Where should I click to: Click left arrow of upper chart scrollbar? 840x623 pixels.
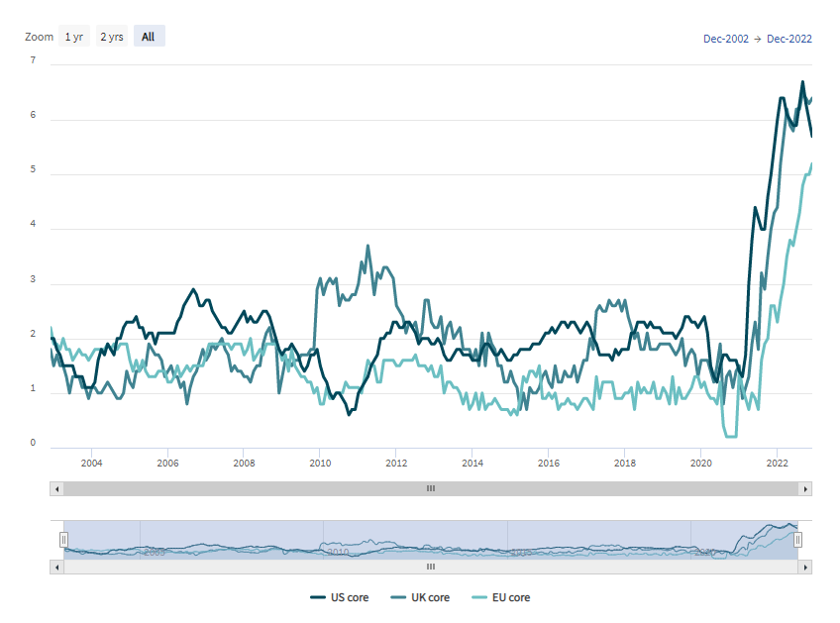56,488
